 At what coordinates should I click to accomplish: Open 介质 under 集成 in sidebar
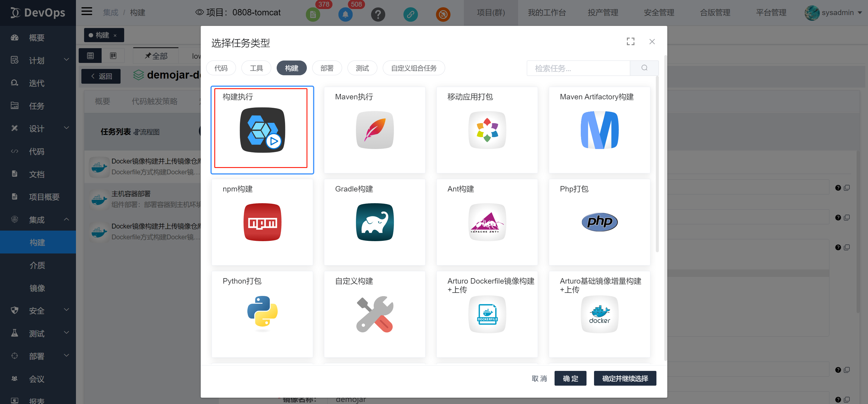point(38,265)
